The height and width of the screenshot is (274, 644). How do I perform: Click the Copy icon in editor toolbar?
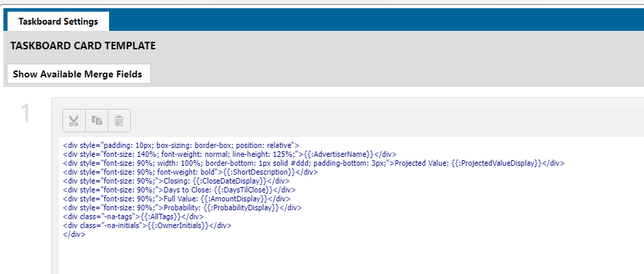click(x=97, y=121)
